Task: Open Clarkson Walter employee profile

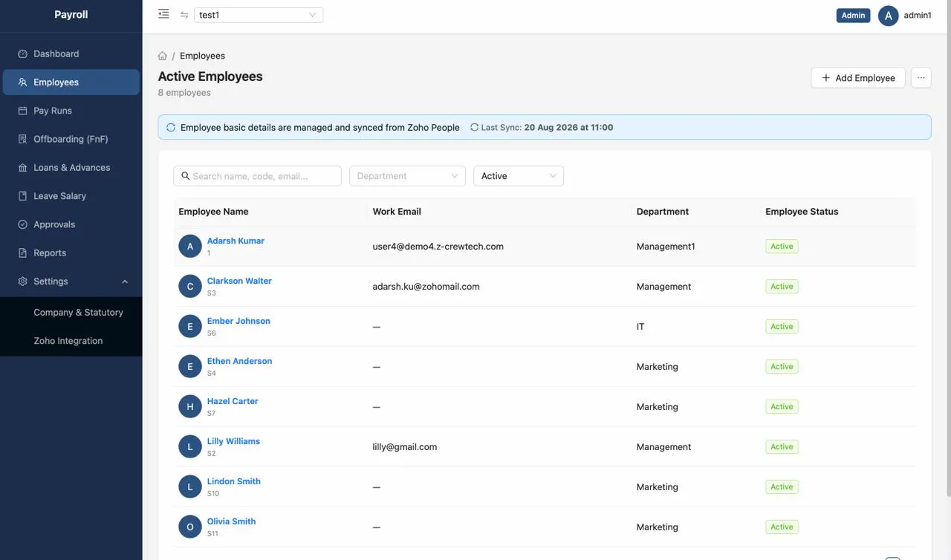Action: point(239,281)
